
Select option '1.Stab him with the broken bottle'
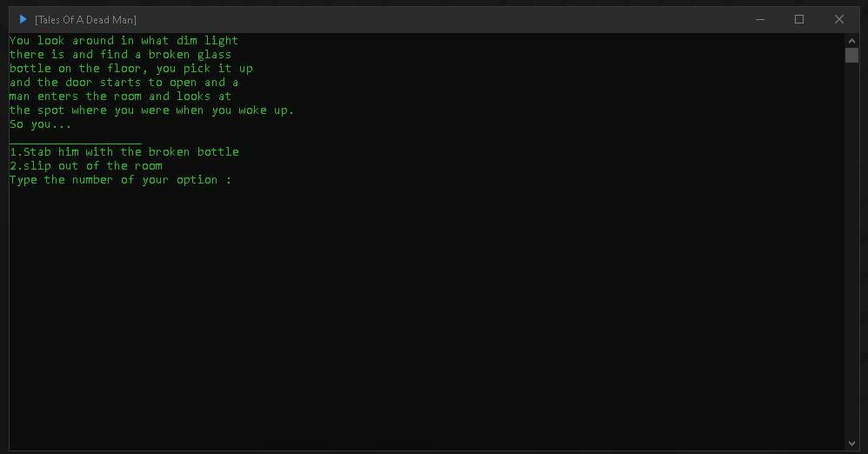(124, 151)
